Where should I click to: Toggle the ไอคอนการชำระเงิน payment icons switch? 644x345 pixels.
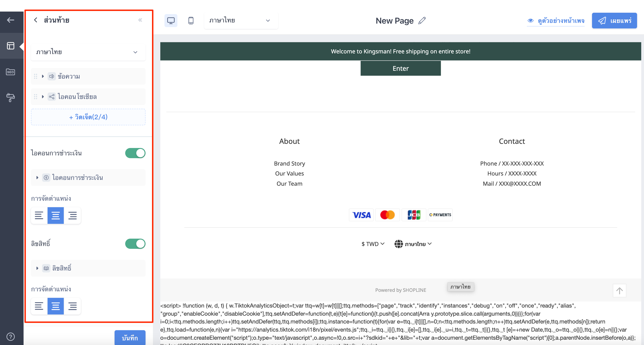pyautogui.click(x=135, y=153)
